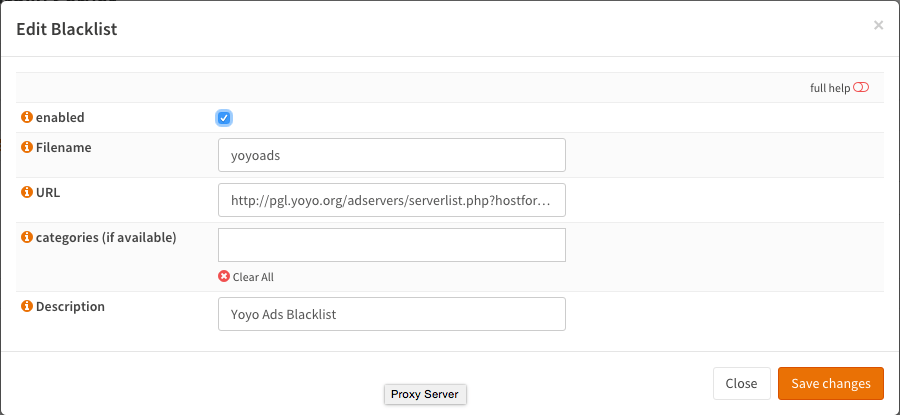Click the Description field for Yoyo Ads Blacklist
The width and height of the screenshot is (900, 415).
[x=391, y=314]
